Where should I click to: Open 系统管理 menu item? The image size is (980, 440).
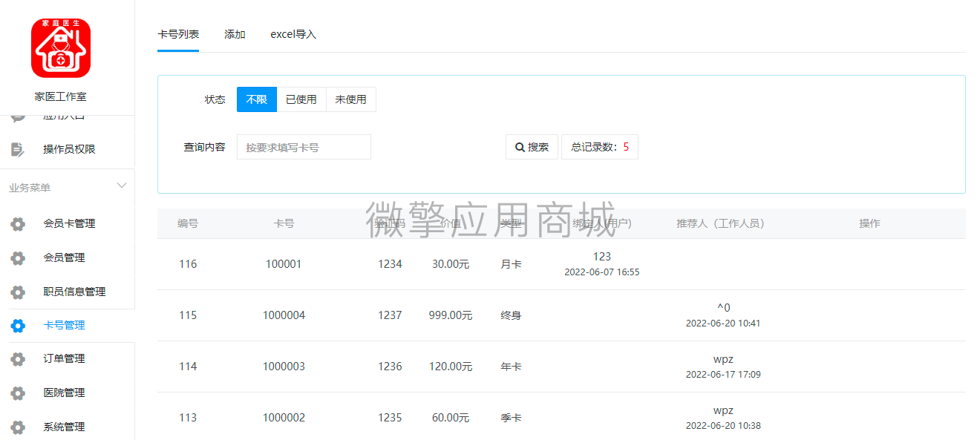[64, 427]
